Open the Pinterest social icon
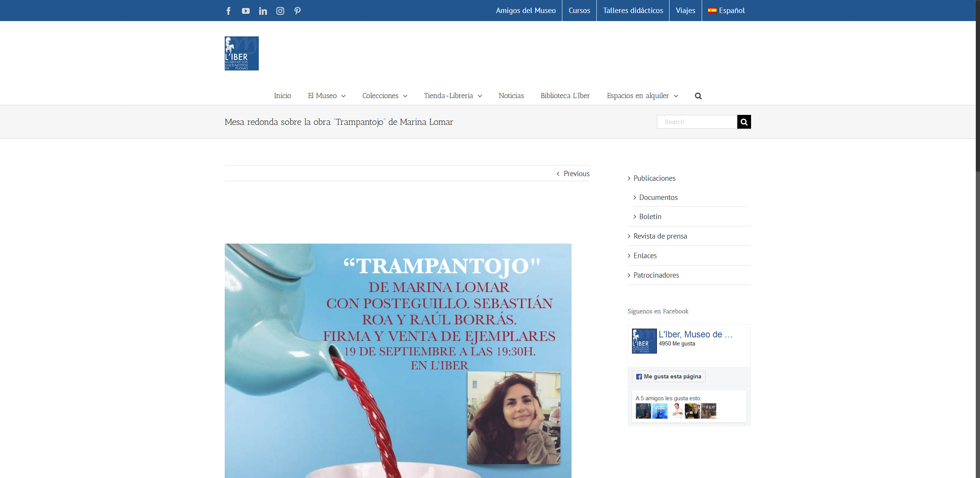The image size is (980, 478). [297, 11]
